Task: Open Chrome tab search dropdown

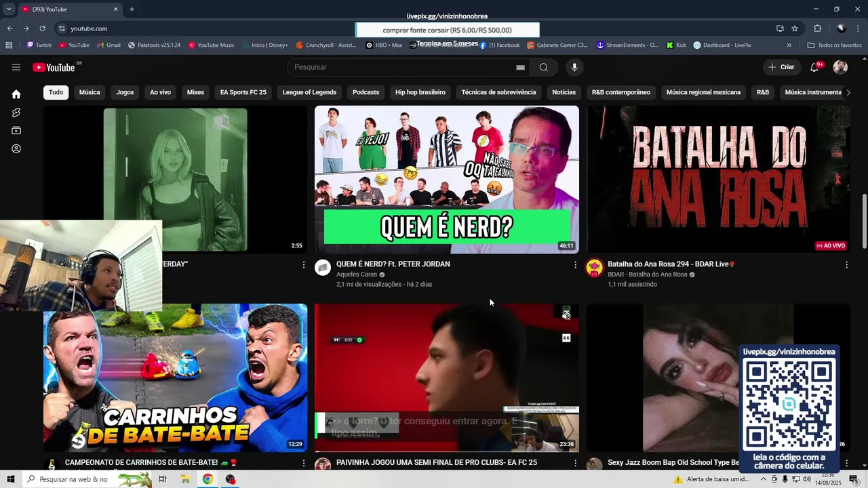Action: point(9,9)
